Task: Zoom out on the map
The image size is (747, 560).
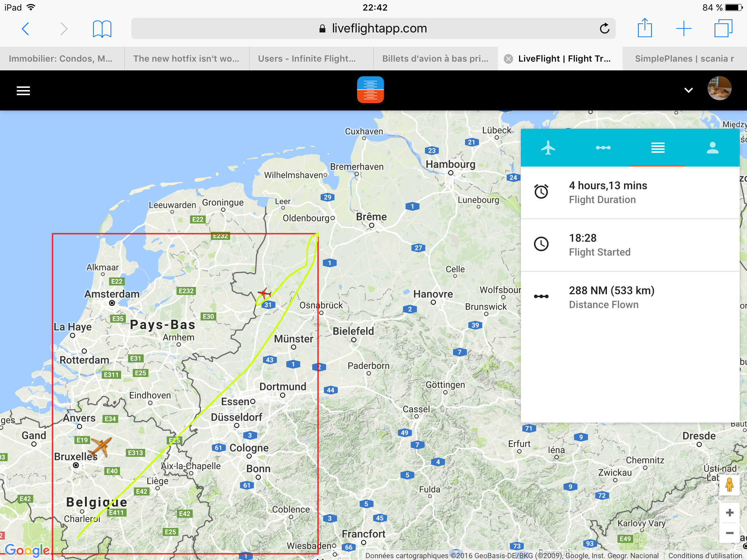Action: [729, 533]
